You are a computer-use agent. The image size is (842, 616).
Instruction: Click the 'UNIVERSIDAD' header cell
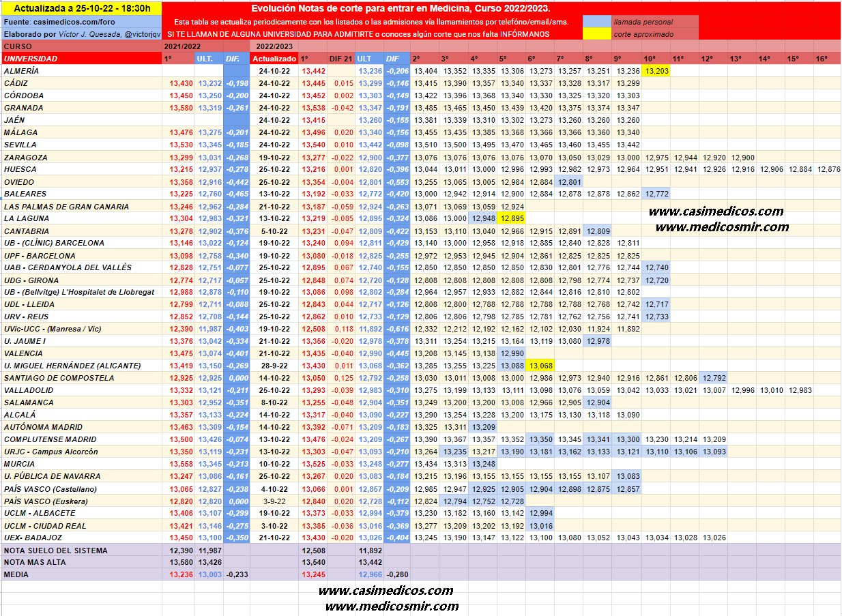pos(81,59)
